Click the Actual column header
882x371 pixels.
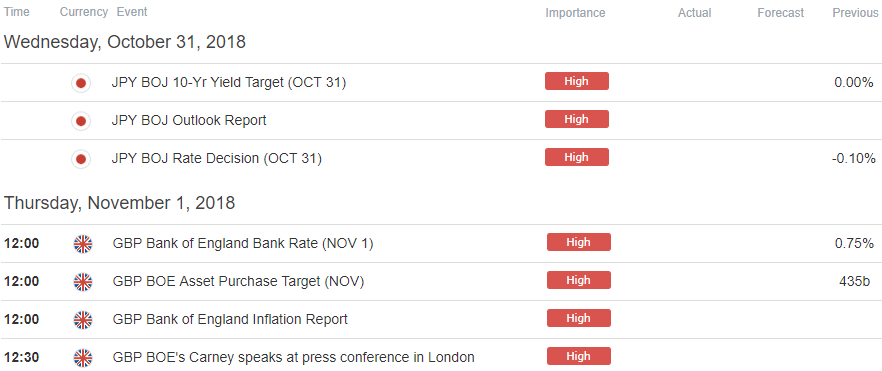click(695, 13)
